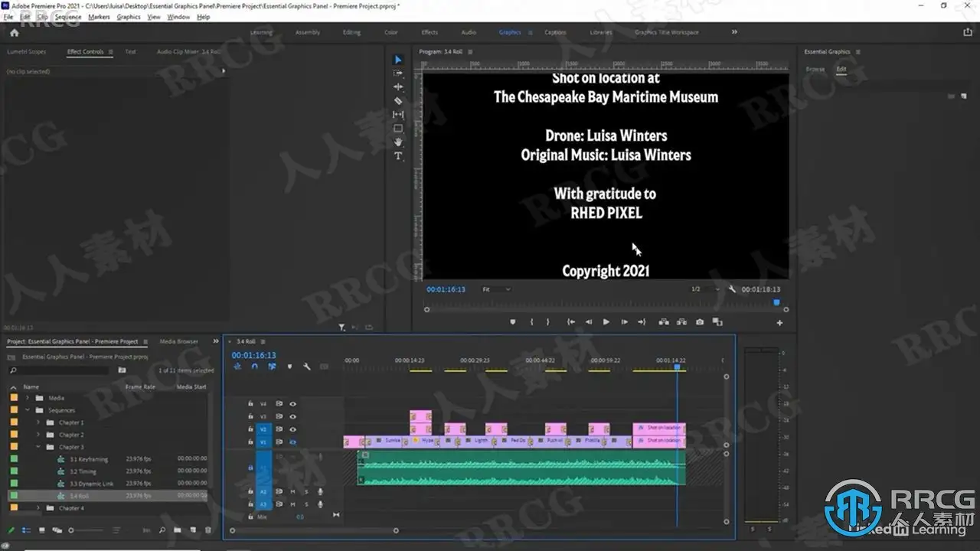Toggle V1 track visibility eye
980x551 pixels.
point(292,442)
